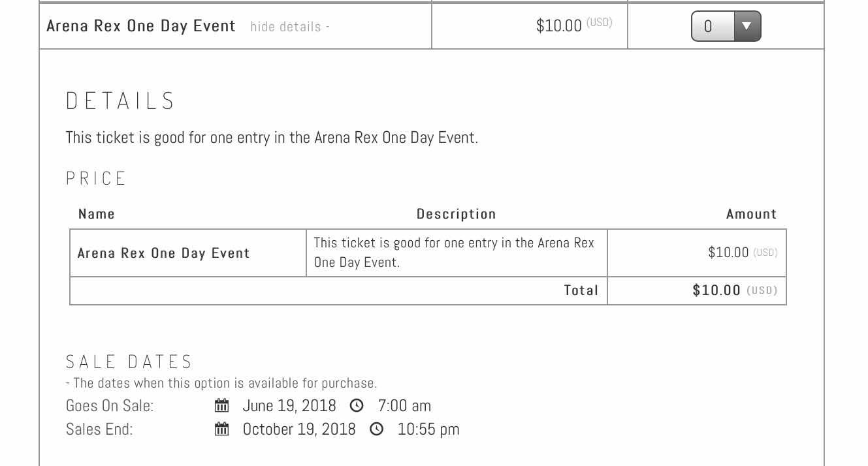This screenshot has height=466, width=868.
Task: Click the clock icon next to 10:55 pm
Action: point(377,429)
